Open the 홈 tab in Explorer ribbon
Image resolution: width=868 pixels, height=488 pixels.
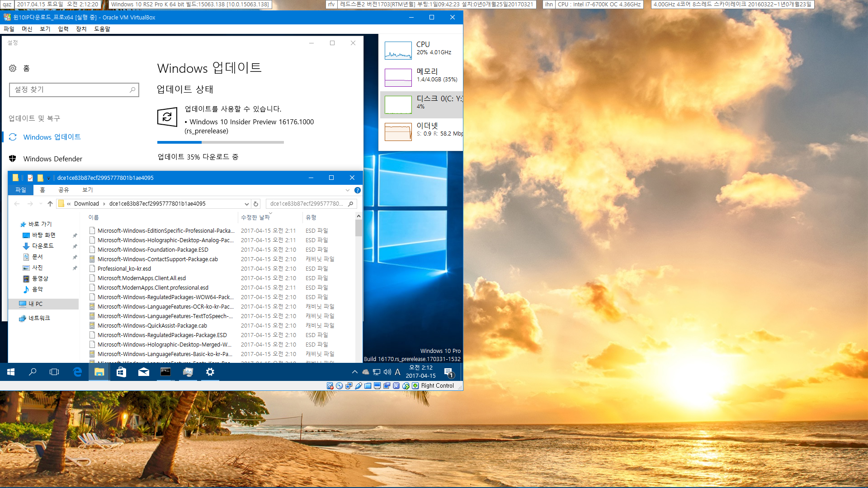click(x=42, y=190)
